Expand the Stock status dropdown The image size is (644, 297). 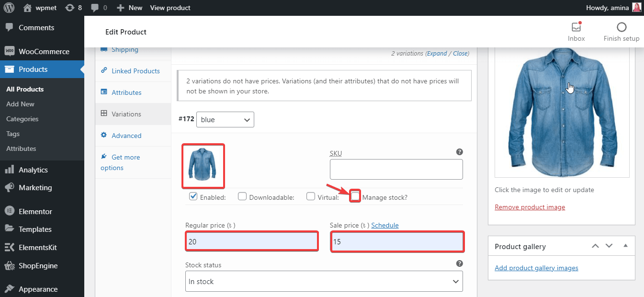pyautogui.click(x=324, y=281)
